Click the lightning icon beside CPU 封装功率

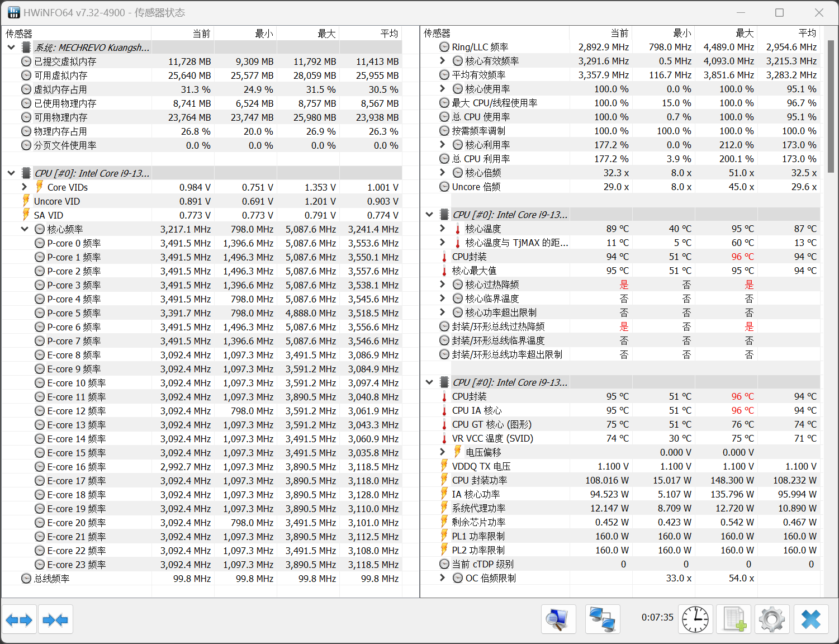[x=444, y=480]
